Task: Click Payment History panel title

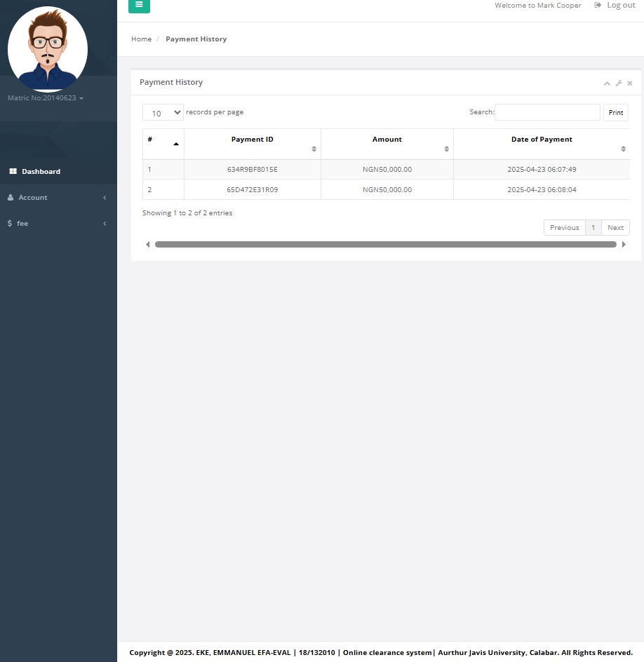Action: click(171, 82)
